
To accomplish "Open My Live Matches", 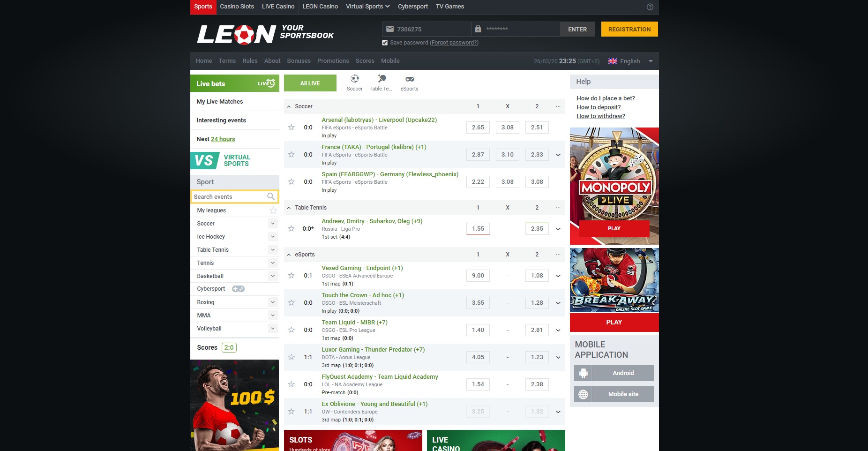I will coord(220,102).
